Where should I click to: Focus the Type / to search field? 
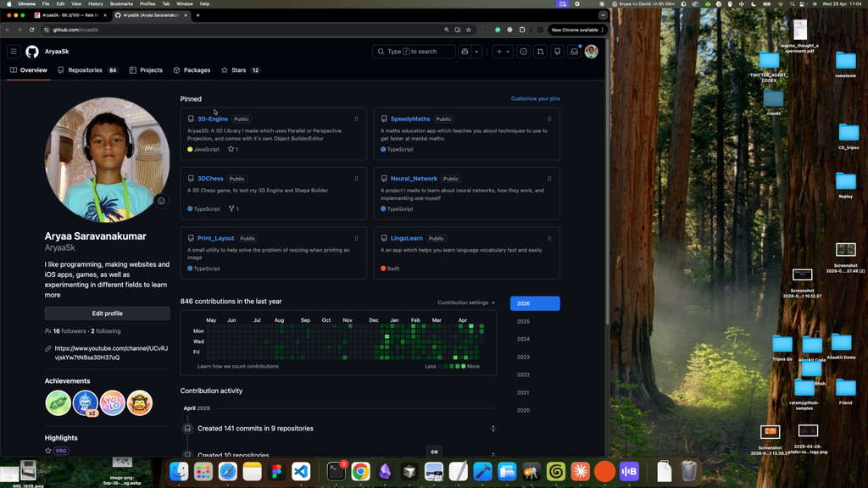click(414, 52)
